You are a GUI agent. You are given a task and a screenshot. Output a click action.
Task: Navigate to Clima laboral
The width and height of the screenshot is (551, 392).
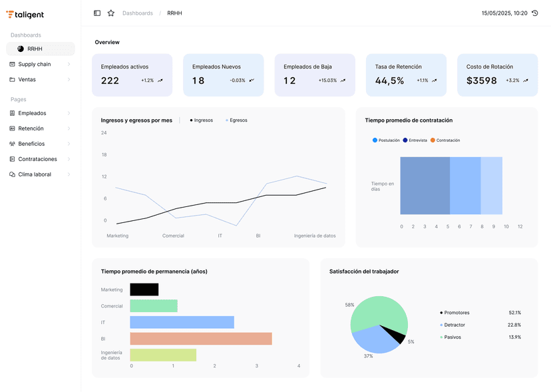(35, 174)
